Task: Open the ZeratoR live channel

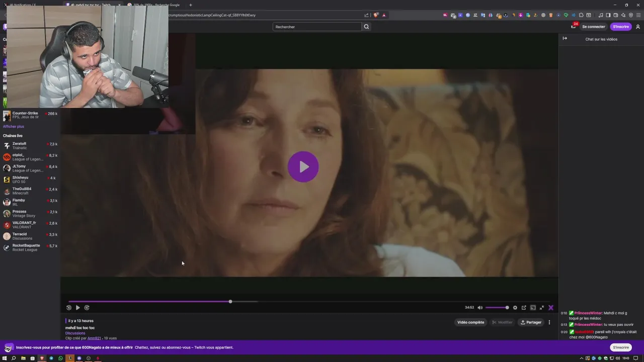Action: pos(30,146)
